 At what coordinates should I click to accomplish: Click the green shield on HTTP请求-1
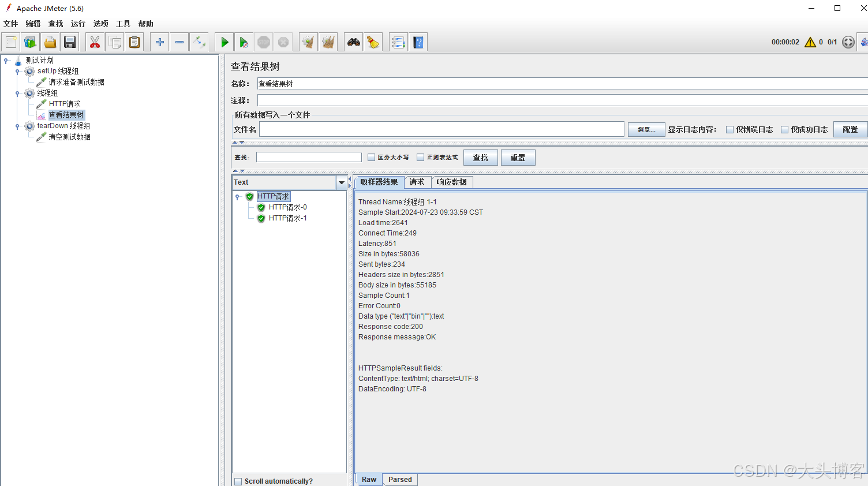tap(261, 218)
